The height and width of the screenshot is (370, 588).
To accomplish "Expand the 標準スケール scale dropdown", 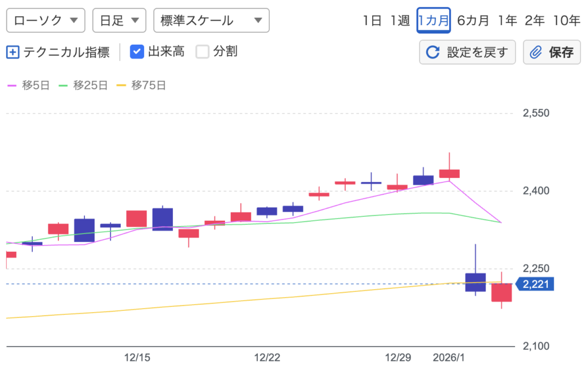I will (x=211, y=21).
